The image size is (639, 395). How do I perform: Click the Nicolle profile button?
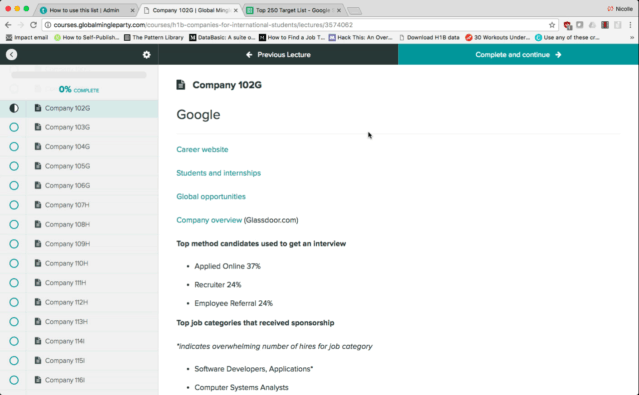620,9
